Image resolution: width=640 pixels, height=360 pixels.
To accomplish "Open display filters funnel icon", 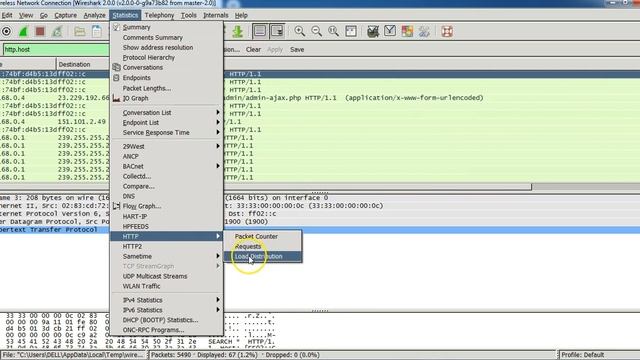I will 390,31.
